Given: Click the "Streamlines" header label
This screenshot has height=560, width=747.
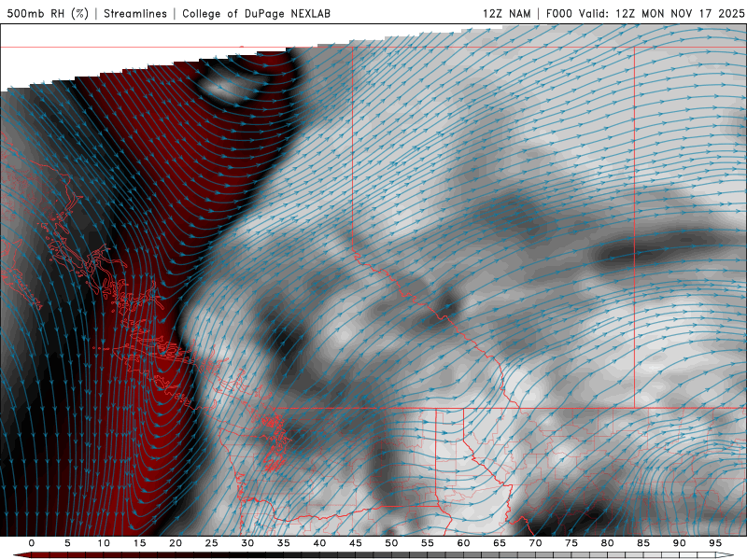Looking at the screenshot, I should [x=135, y=13].
